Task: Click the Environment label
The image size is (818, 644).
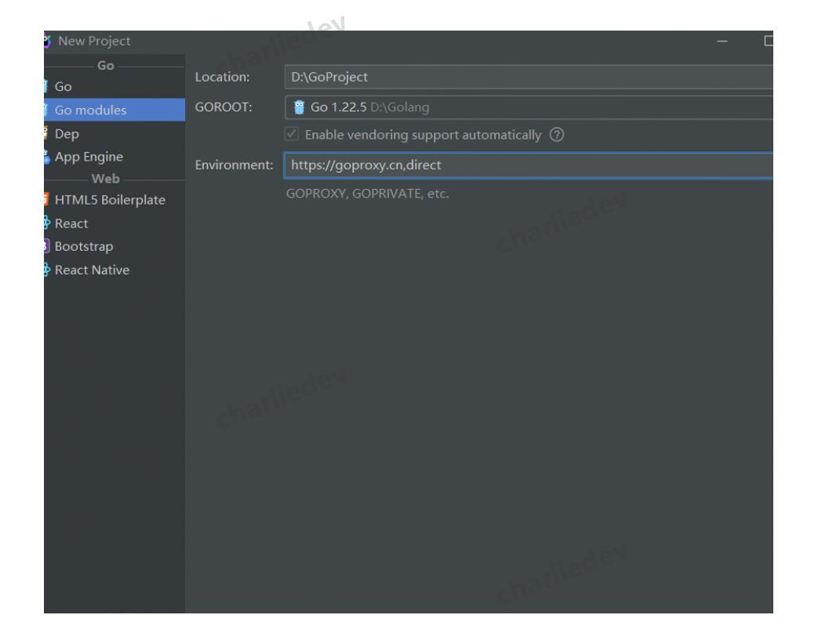Action: (x=234, y=165)
